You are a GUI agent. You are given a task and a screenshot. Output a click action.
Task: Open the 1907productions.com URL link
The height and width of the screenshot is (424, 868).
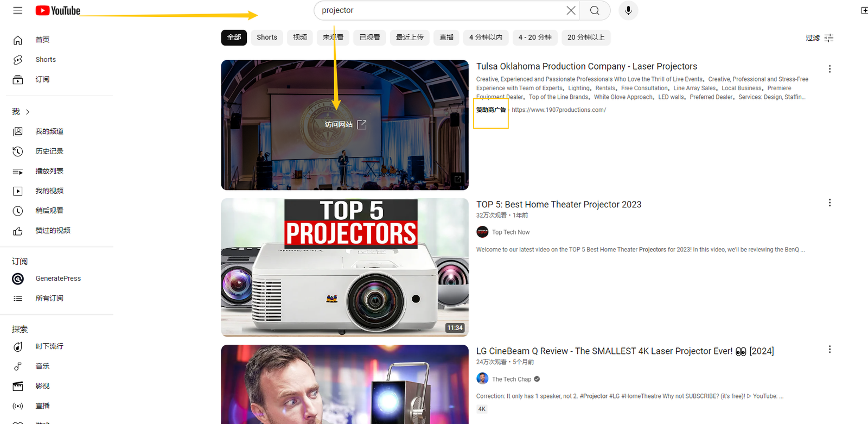559,110
